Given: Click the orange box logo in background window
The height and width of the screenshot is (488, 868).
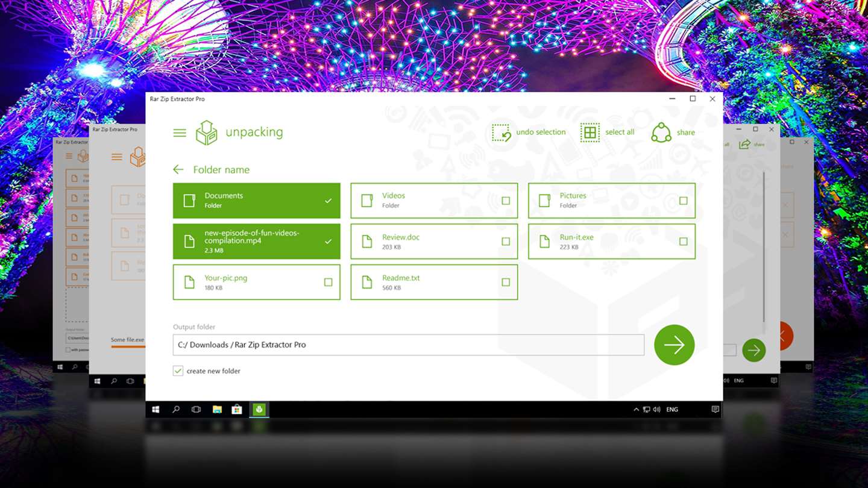Looking at the screenshot, I should point(138,157).
